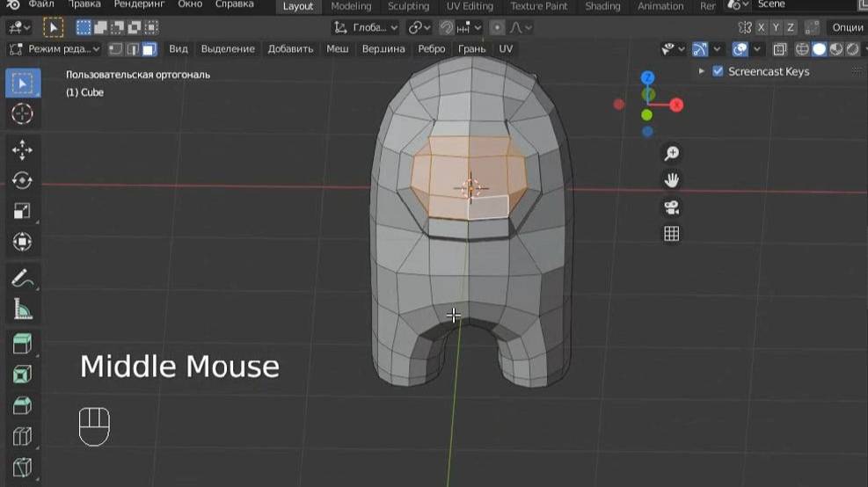The height and width of the screenshot is (487, 868).
Task: Open the Выделение menu
Action: coord(228,49)
